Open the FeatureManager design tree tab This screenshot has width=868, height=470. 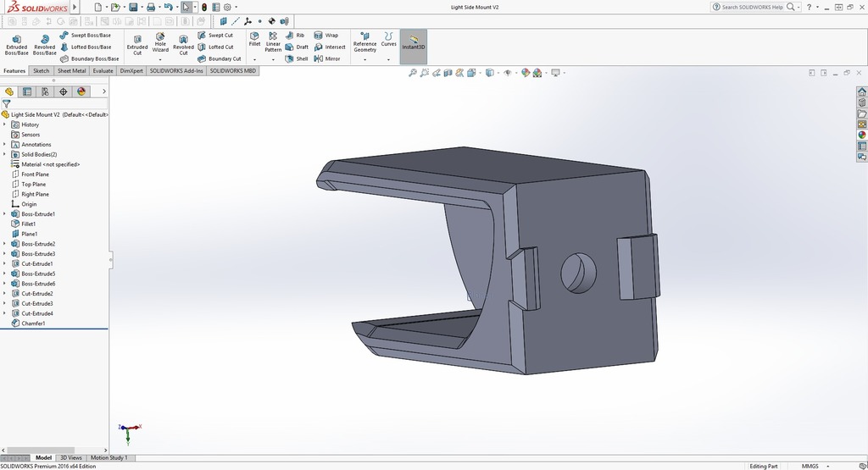pos(9,91)
